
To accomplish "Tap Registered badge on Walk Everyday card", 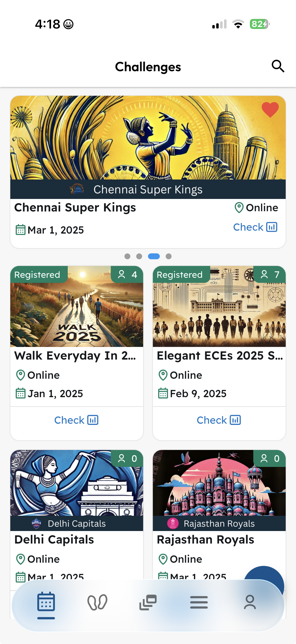I will (38, 275).
